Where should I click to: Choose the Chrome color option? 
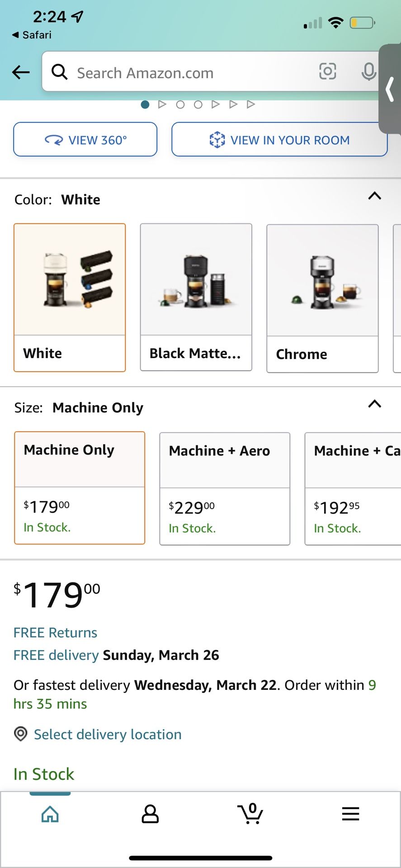pyautogui.click(x=322, y=298)
